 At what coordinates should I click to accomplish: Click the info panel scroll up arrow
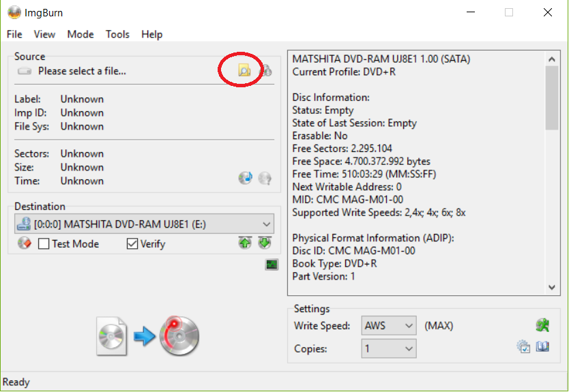pyautogui.click(x=551, y=59)
